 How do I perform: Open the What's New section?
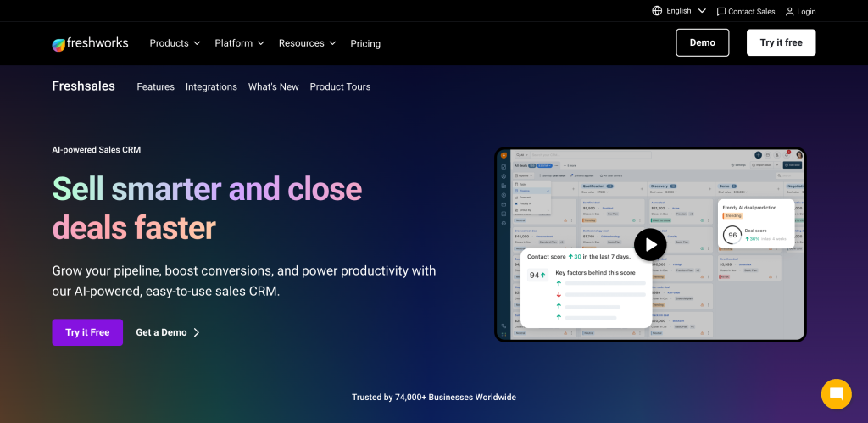tap(273, 86)
